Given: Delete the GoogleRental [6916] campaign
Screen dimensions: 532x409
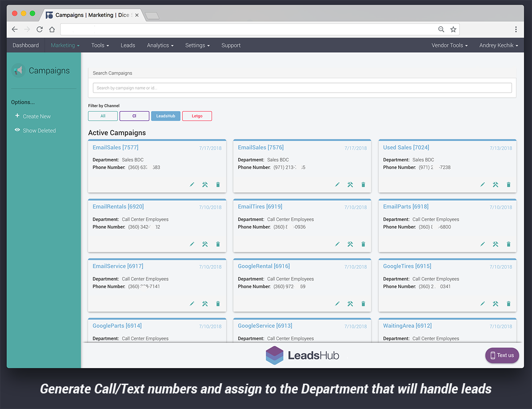Looking at the screenshot, I should click(363, 304).
